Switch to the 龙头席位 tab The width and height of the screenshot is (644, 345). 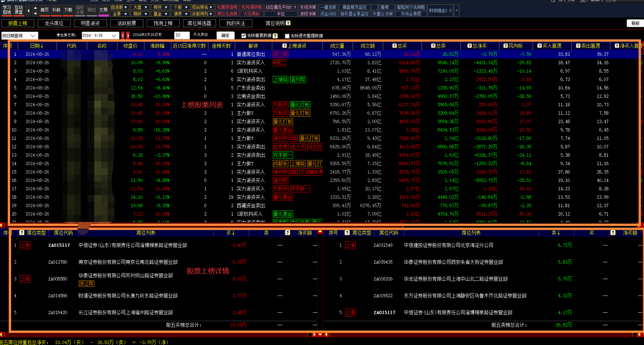[x=54, y=23]
